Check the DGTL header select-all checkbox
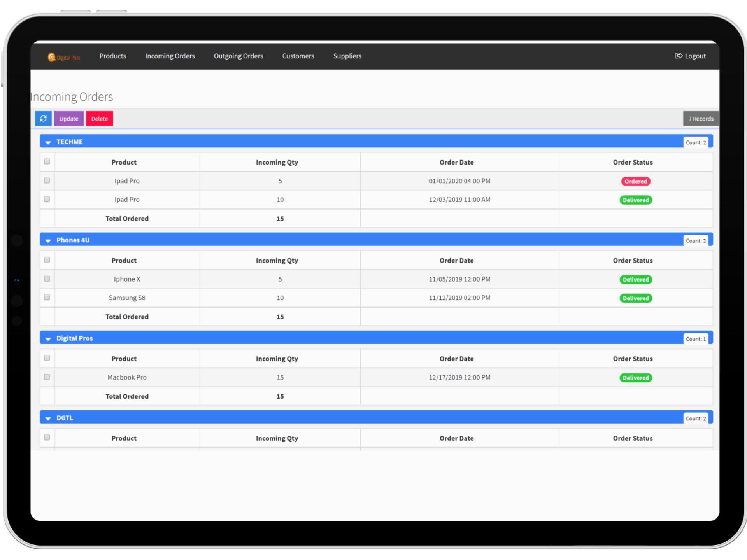 (47, 437)
